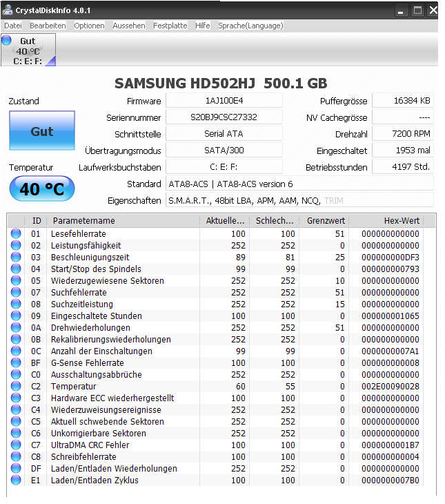Screen dimensions: 445x504
Task: Click status orb for Ausschaltungsabbrüche row
Action: (x=16, y=374)
